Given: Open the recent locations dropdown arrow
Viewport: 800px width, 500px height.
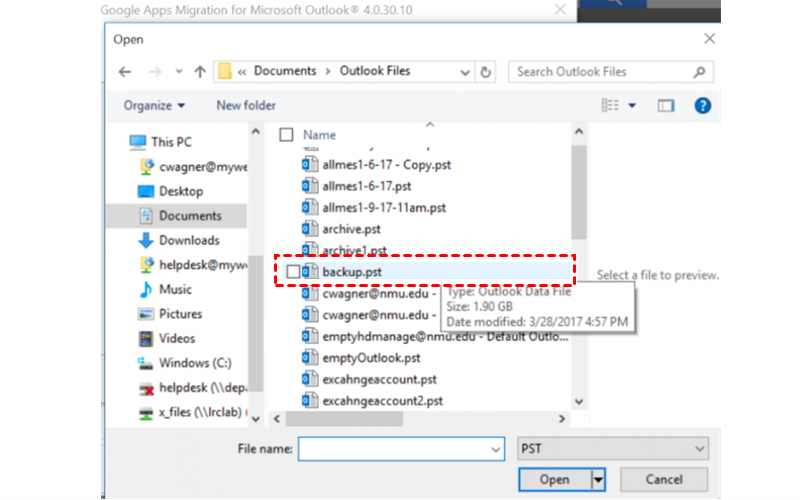Looking at the screenshot, I should tap(179, 71).
